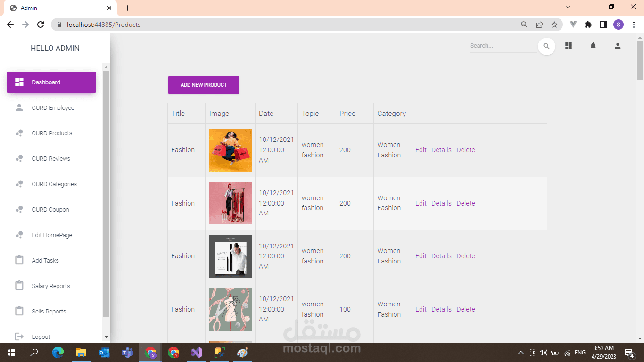644x362 pixels.
Task: Open Outlook from the taskbar
Action: [104, 353]
